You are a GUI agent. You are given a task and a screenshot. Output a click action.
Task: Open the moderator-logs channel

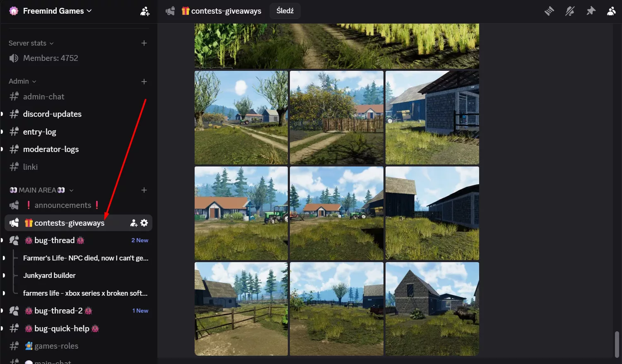click(x=51, y=149)
